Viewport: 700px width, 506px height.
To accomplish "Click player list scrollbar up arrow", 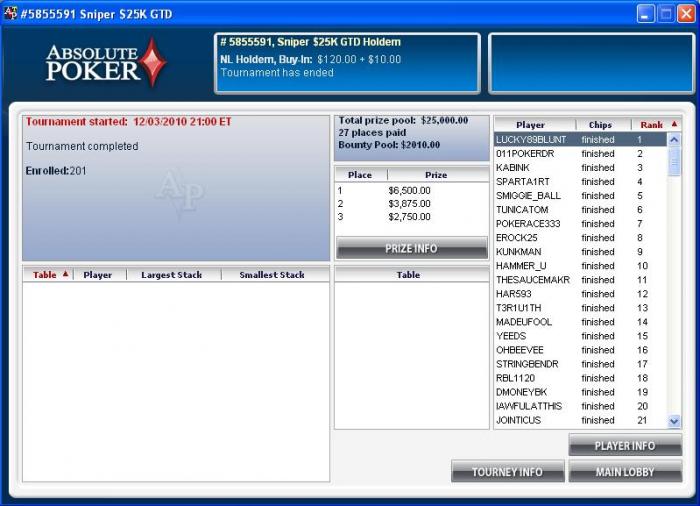I will [674, 140].
